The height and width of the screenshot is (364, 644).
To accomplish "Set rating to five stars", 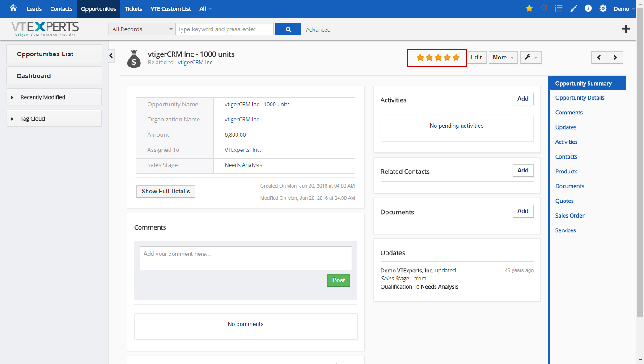I will (x=456, y=58).
